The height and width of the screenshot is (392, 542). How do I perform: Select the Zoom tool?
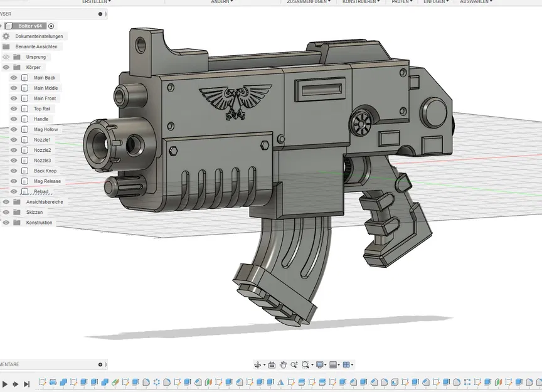coord(294,364)
